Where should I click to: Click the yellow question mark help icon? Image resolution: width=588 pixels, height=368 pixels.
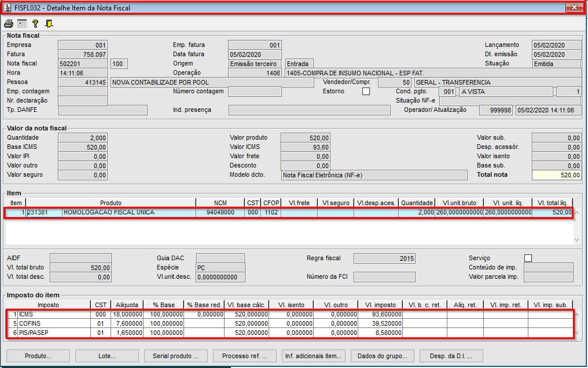[35, 24]
